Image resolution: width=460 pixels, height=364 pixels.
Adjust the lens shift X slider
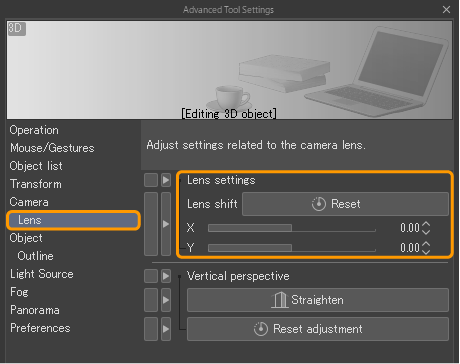point(292,228)
